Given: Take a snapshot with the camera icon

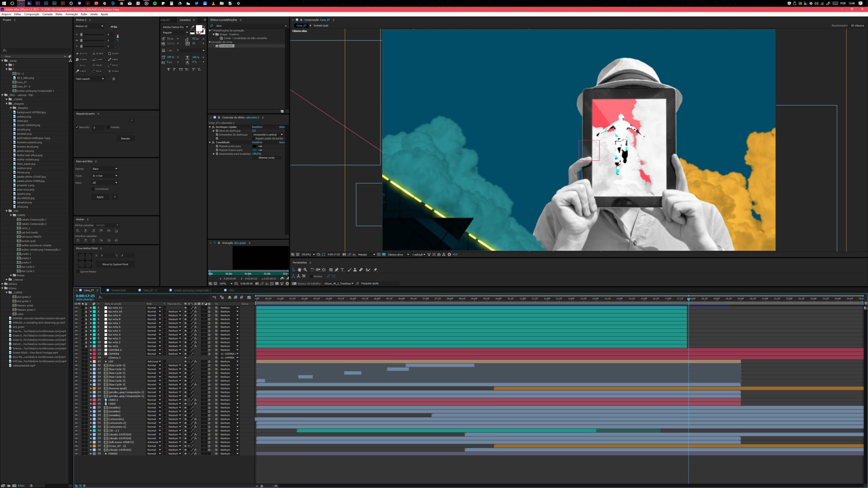Looking at the screenshot, I should point(344,255).
